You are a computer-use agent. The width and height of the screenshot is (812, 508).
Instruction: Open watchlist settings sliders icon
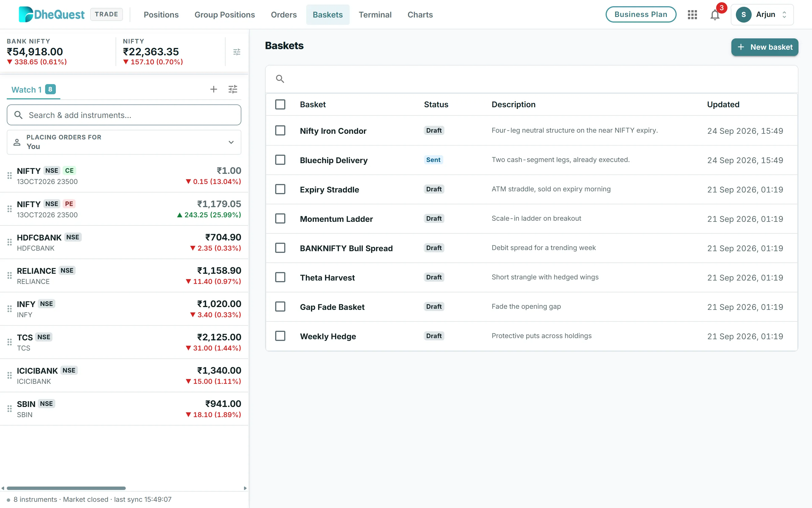(x=233, y=89)
